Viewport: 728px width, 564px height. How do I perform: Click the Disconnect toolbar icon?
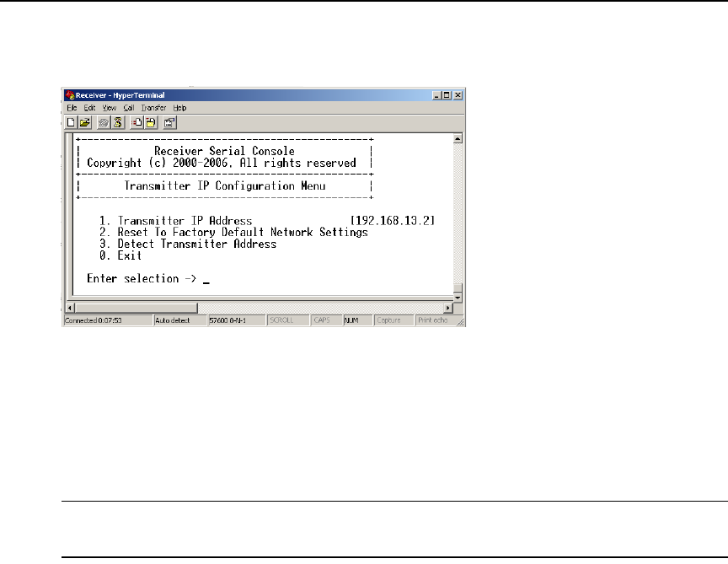(x=118, y=122)
